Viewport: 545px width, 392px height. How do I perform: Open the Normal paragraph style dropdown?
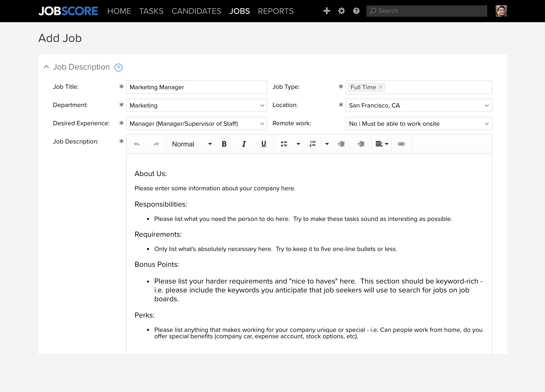coord(192,144)
